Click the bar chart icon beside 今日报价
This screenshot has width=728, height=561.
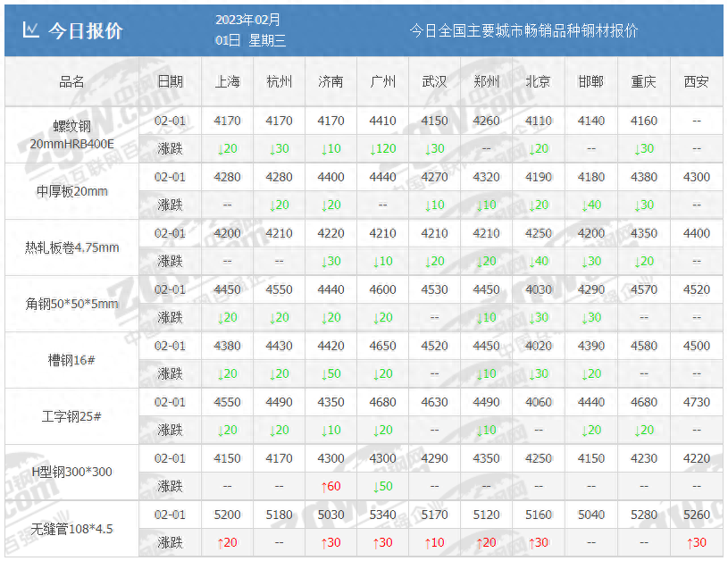click(x=29, y=29)
